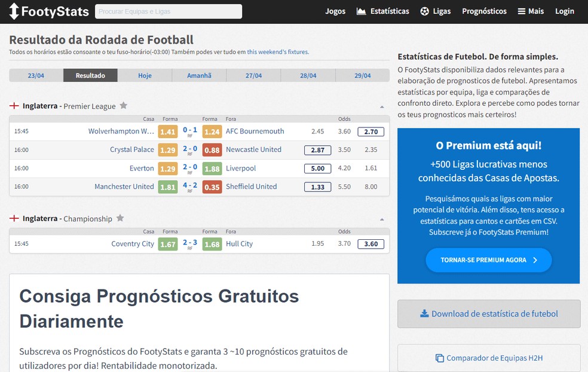Toggle the Championship favorite star

[x=120, y=219]
